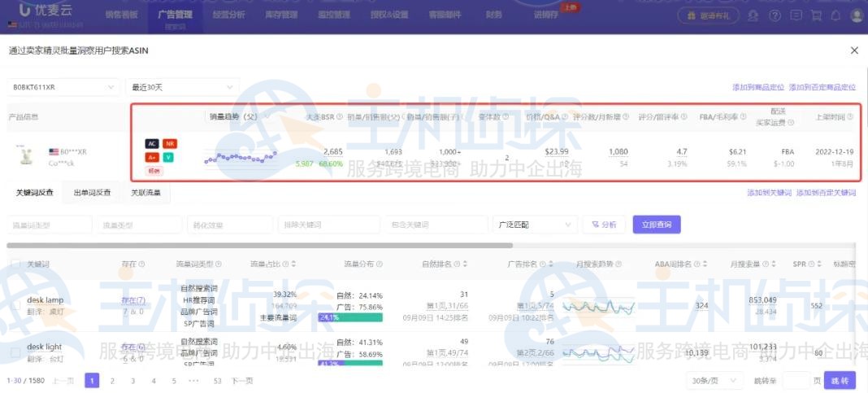Open the 流量词类型 filter dropdown

coord(50,225)
